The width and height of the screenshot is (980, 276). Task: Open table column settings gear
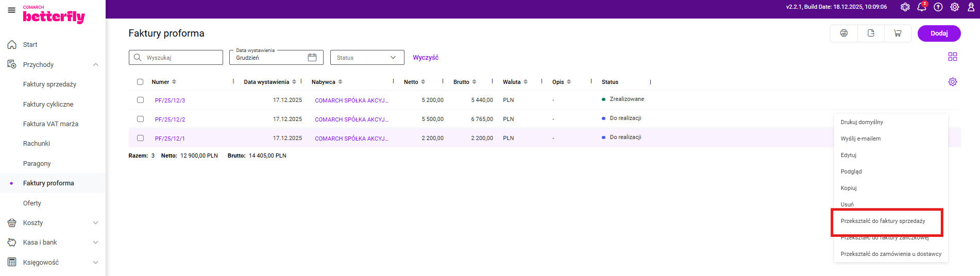coord(952,82)
